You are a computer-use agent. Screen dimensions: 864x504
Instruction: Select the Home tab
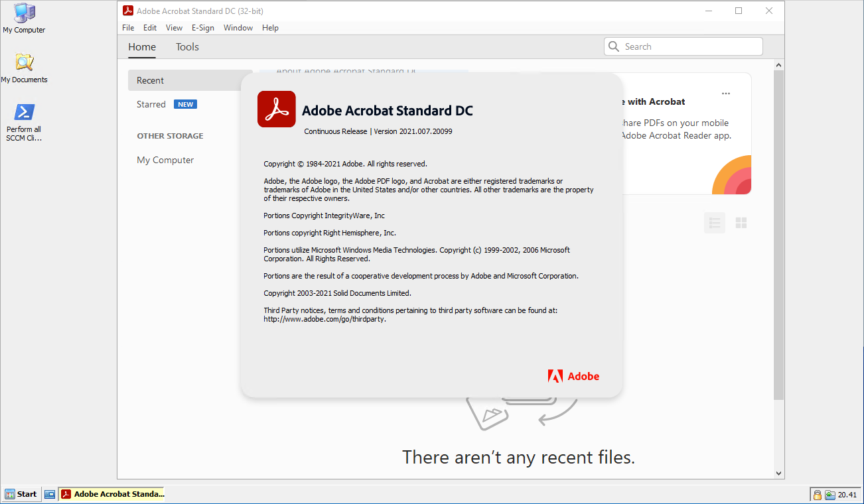(x=142, y=47)
